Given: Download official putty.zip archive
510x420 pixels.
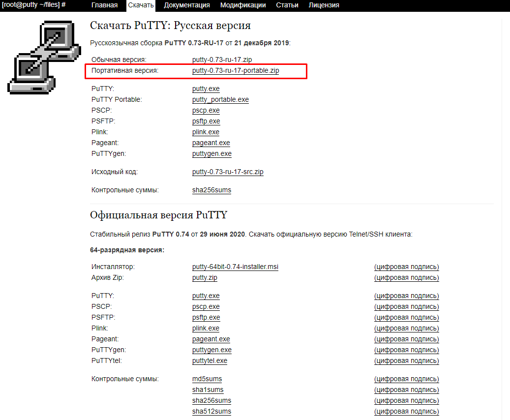Looking at the screenshot, I should point(205,277).
